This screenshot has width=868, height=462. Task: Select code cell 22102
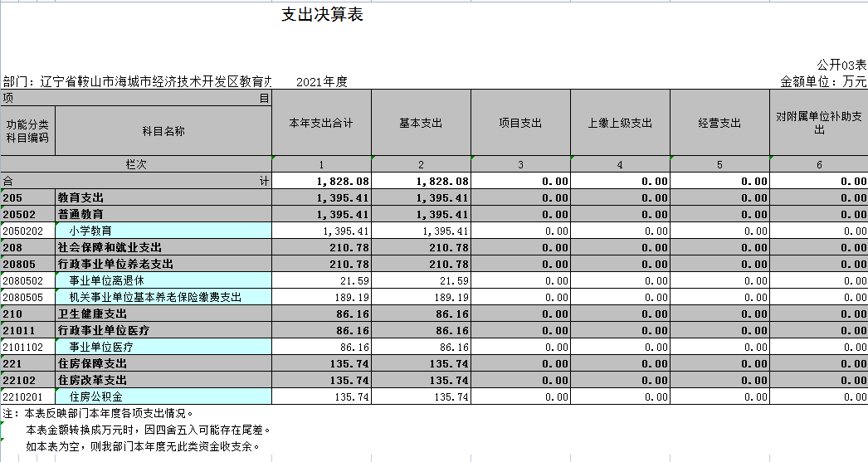27,380
